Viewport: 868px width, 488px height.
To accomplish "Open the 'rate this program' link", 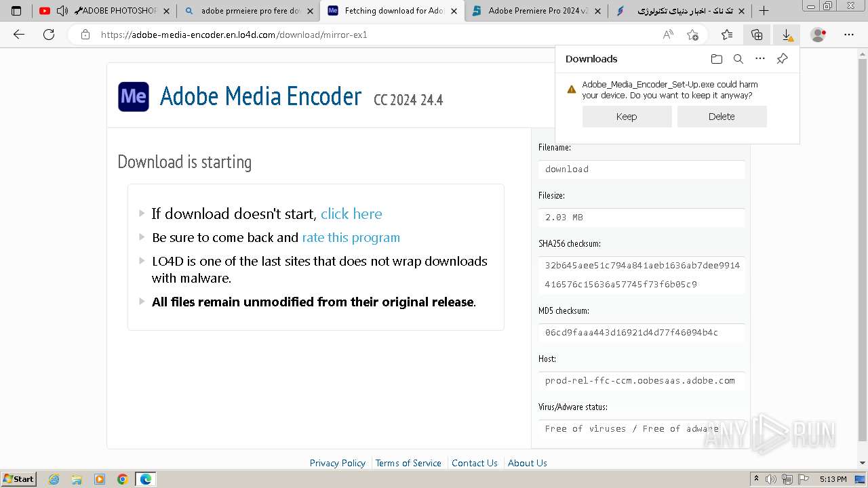I will [351, 237].
